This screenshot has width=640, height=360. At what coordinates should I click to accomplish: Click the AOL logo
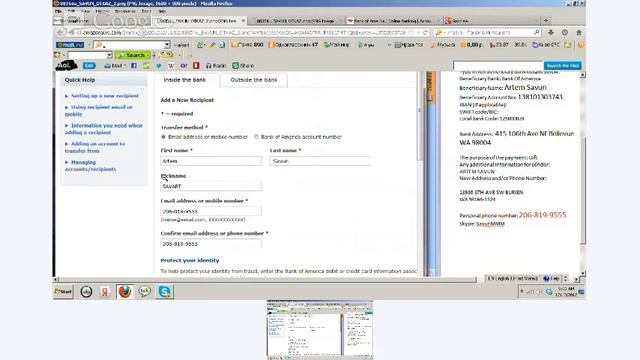[66, 65]
